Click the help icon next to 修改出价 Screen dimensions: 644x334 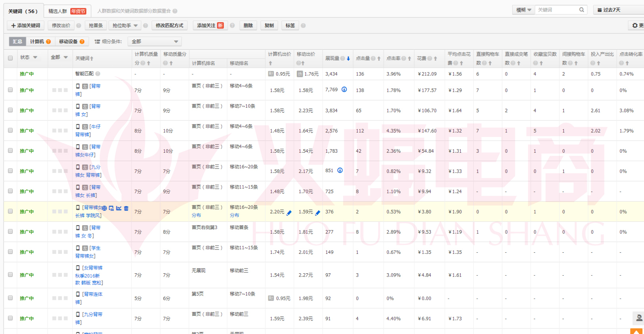(79, 25)
